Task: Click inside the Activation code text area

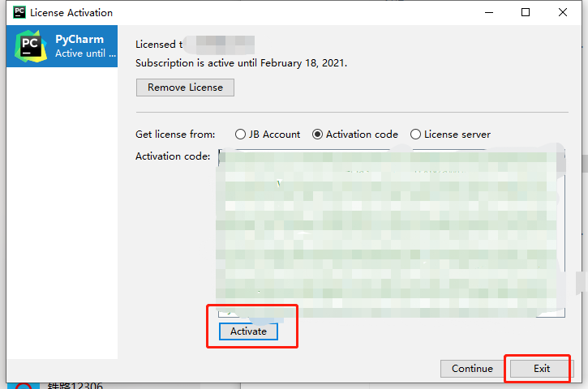Action: click(x=392, y=233)
